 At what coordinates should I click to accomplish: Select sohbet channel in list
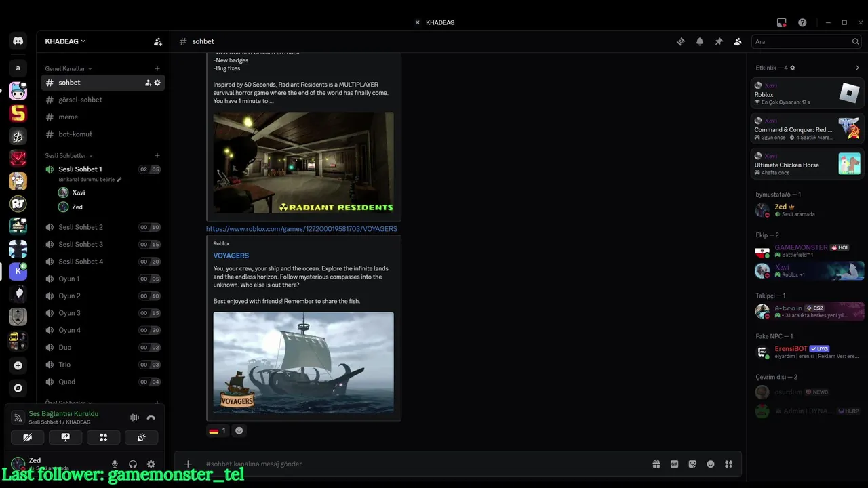pyautogui.click(x=103, y=83)
